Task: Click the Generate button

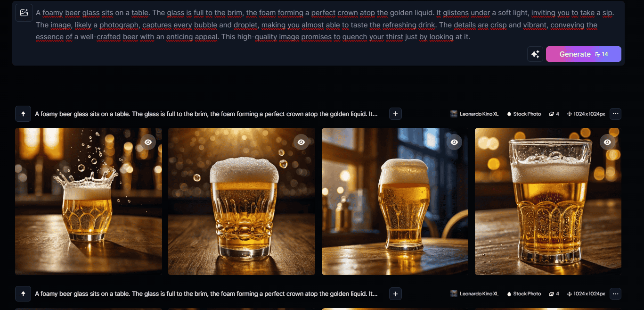Action: click(x=584, y=54)
